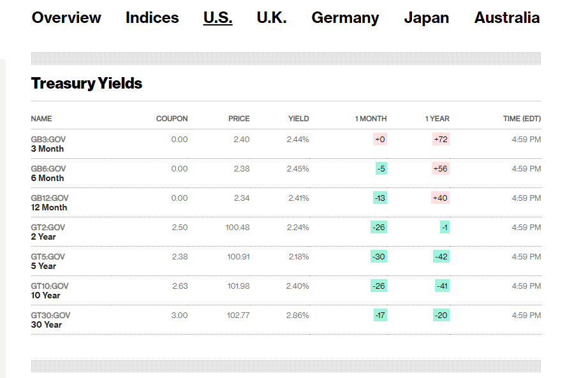Image resolution: width=588 pixels, height=378 pixels.
Task: Click the -42 one-year change badge
Action: [441, 256]
